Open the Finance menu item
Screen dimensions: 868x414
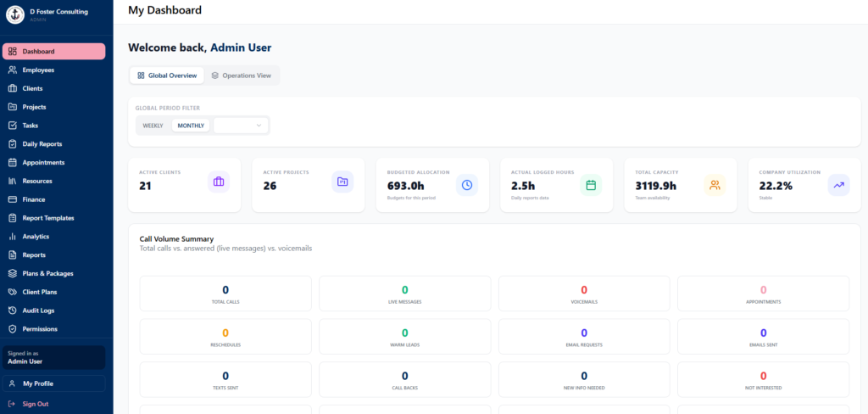(53, 199)
